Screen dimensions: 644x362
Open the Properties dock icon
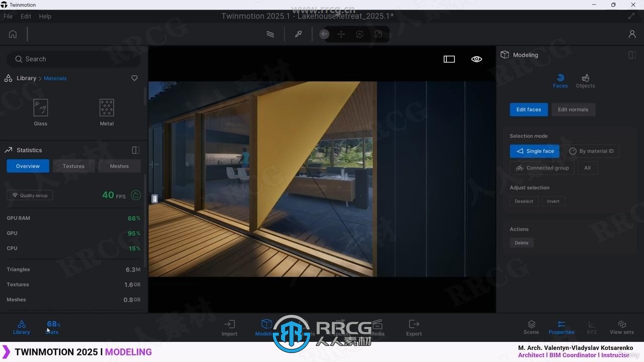(x=561, y=327)
